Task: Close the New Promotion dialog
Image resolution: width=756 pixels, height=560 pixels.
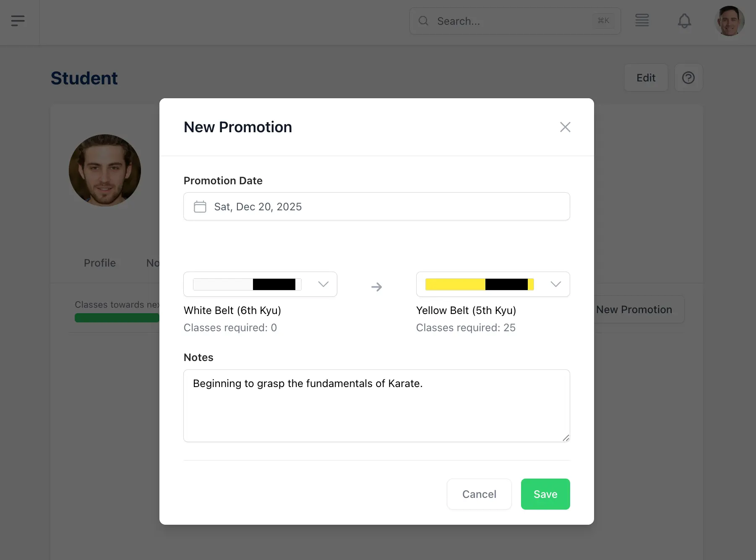Action: [x=565, y=127]
